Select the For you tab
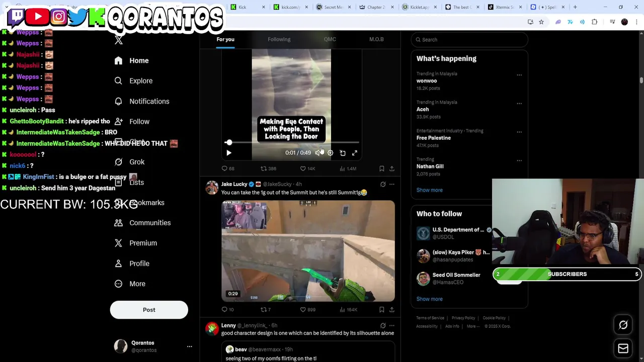644x362 pixels. pyautogui.click(x=225, y=39)
